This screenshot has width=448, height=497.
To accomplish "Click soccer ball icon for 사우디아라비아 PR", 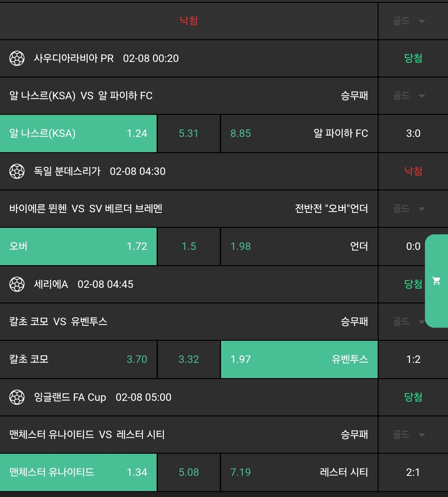I will 17,58.
